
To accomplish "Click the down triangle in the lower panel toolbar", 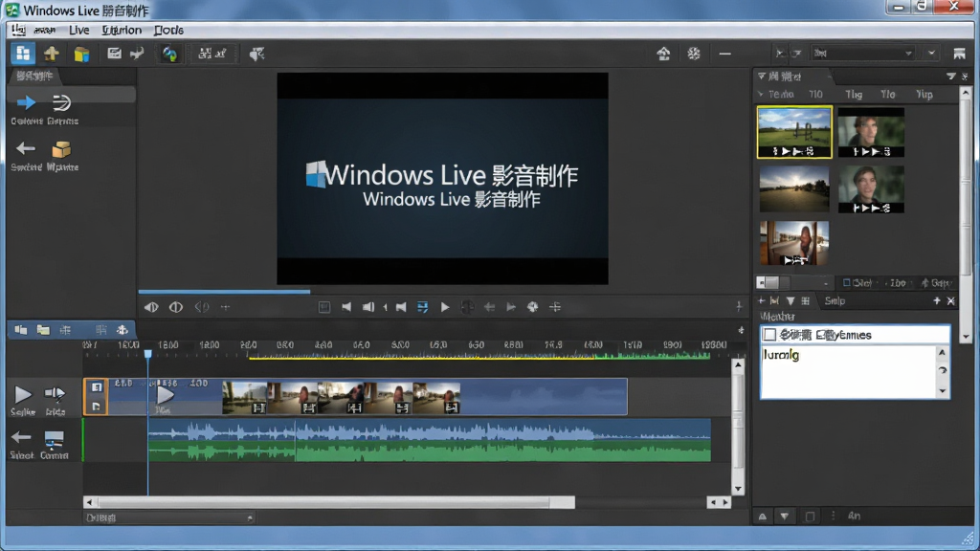I will coord(790,301).
